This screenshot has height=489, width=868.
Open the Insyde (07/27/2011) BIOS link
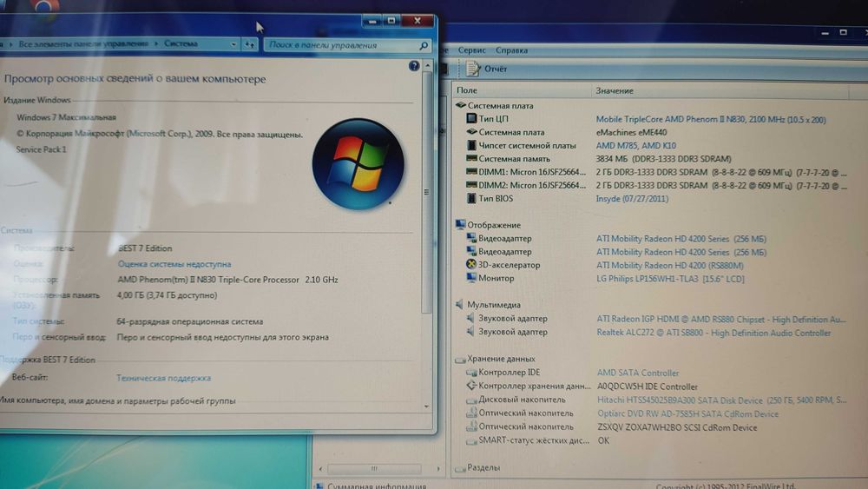(632, 199)
